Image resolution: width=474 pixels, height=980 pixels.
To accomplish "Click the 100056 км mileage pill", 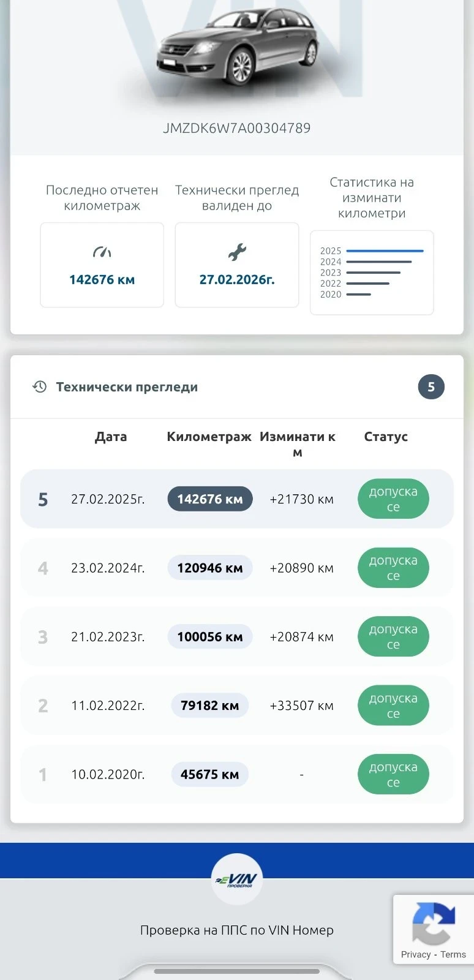I will tap(210, 637).
